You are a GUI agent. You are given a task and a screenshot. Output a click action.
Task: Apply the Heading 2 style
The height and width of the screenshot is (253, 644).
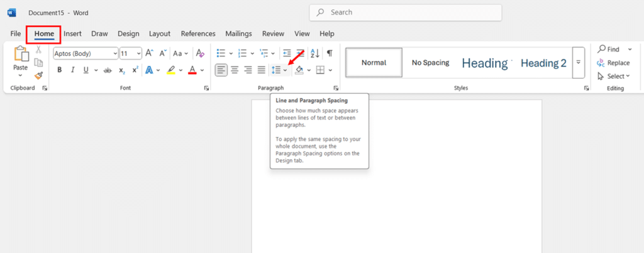(543, 63)
